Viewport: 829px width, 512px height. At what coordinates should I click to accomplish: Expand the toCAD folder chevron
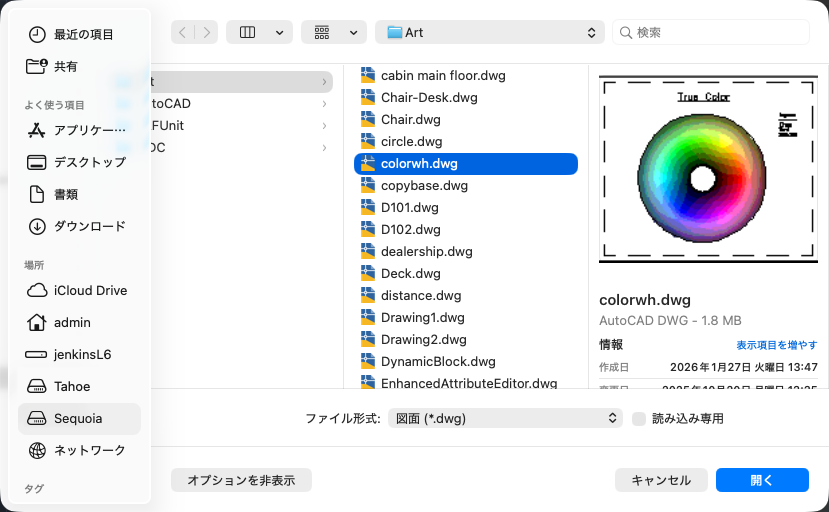click(x=324, y=104)
